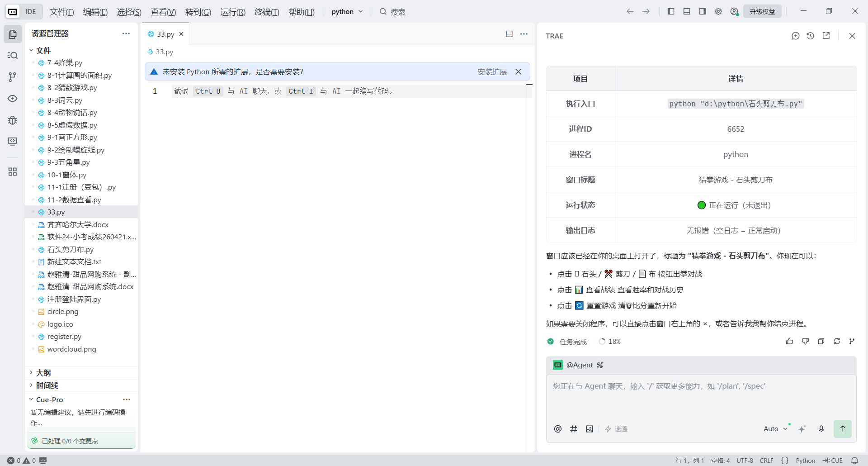Open the 查看(V) menu

(x=163, y=12)
